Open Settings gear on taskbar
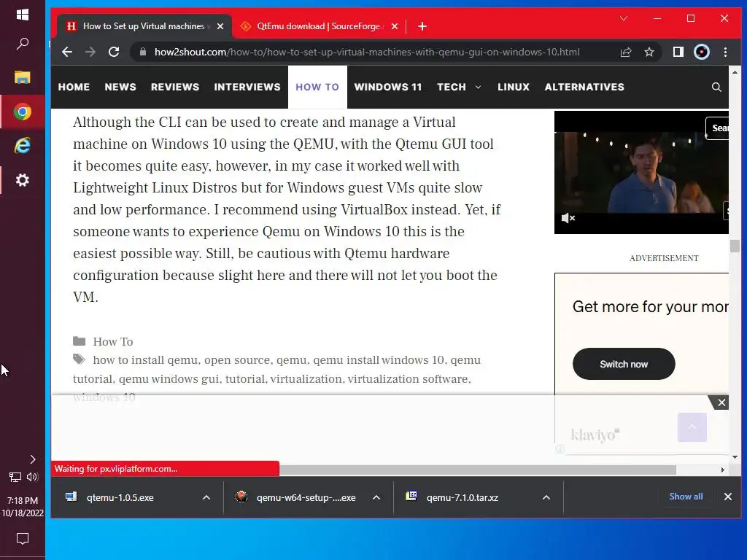The image size is (747, 560). point(23,180)
